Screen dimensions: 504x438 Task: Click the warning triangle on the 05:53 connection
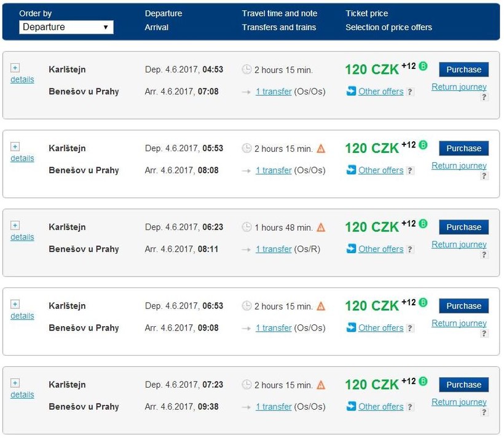point(321,149)
